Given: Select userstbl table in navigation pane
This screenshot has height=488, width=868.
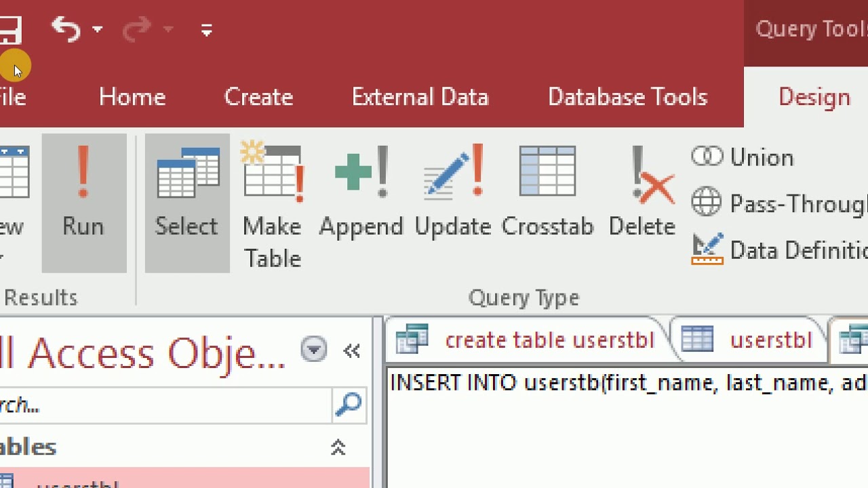Looking at the screenshot, I should [184, 478].
